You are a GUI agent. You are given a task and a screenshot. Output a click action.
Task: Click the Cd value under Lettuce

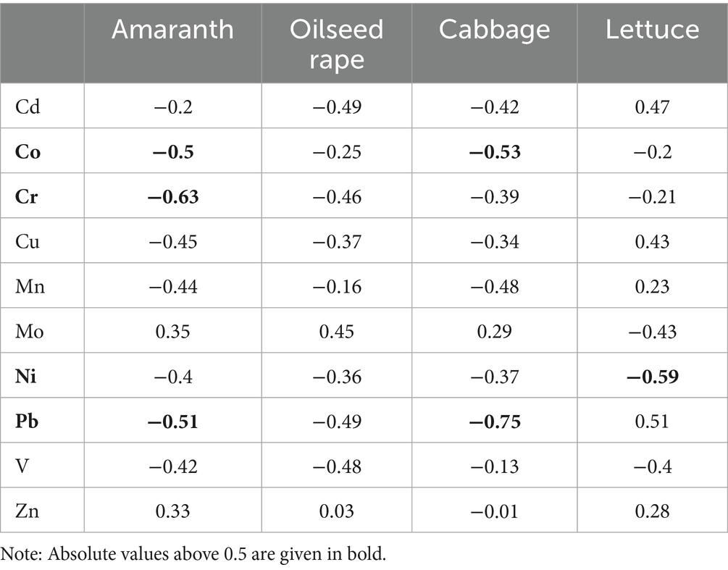tap(652, 106)
